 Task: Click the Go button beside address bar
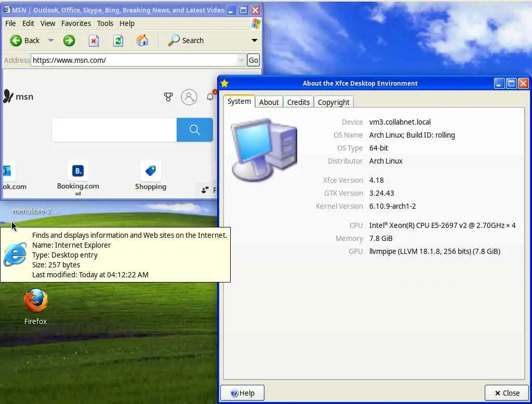[x=254, y=60]
